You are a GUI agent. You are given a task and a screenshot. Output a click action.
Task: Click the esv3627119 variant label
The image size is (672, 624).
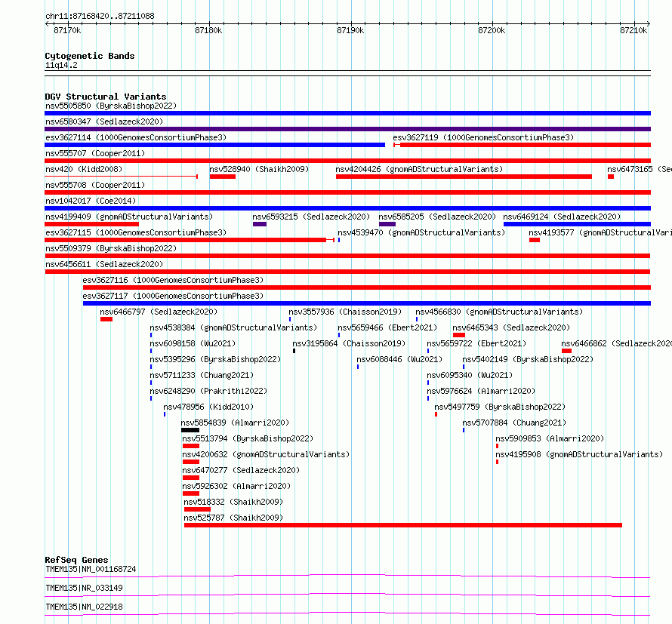[483, 137]
